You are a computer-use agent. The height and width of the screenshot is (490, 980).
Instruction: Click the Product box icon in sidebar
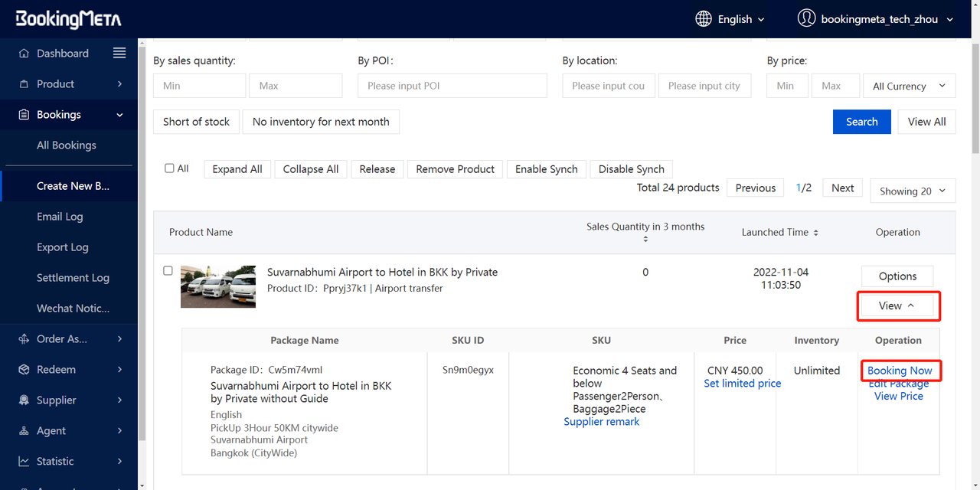click(x=24, y=84)
